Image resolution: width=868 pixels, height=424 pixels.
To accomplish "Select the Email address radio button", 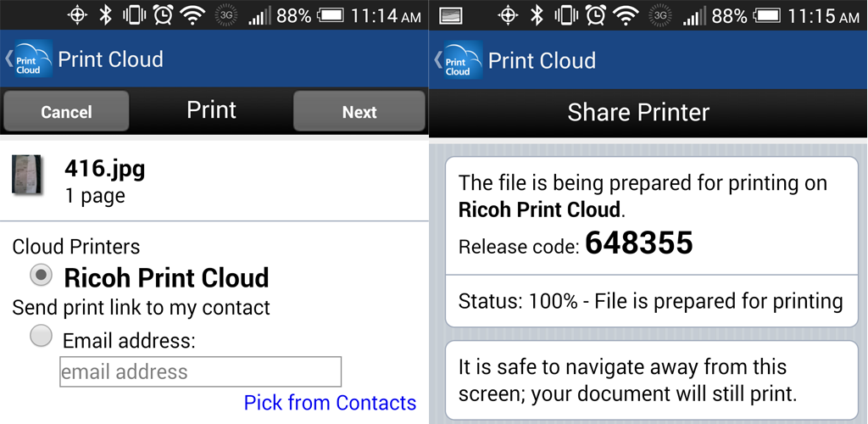I will tap(42, 337).
